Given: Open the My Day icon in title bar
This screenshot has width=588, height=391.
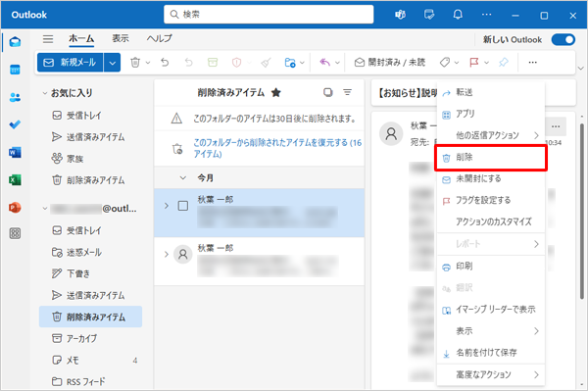Looking at the screenshot, I should [429, 15].
